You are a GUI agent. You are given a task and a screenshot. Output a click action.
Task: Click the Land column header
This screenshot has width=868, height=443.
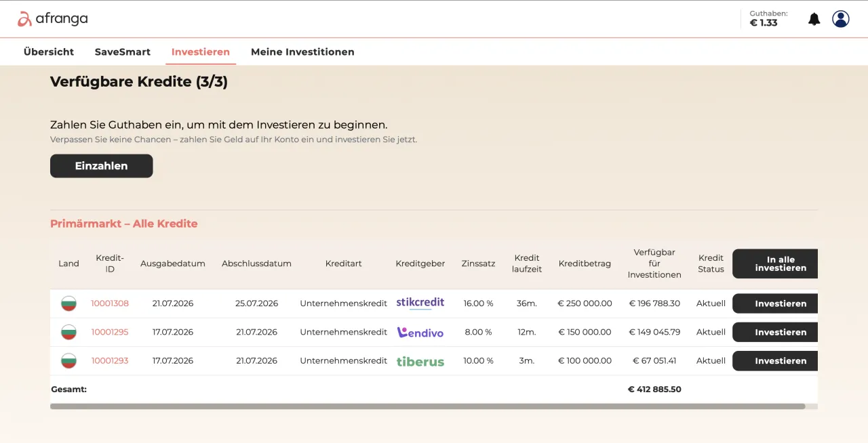[68, 263]
